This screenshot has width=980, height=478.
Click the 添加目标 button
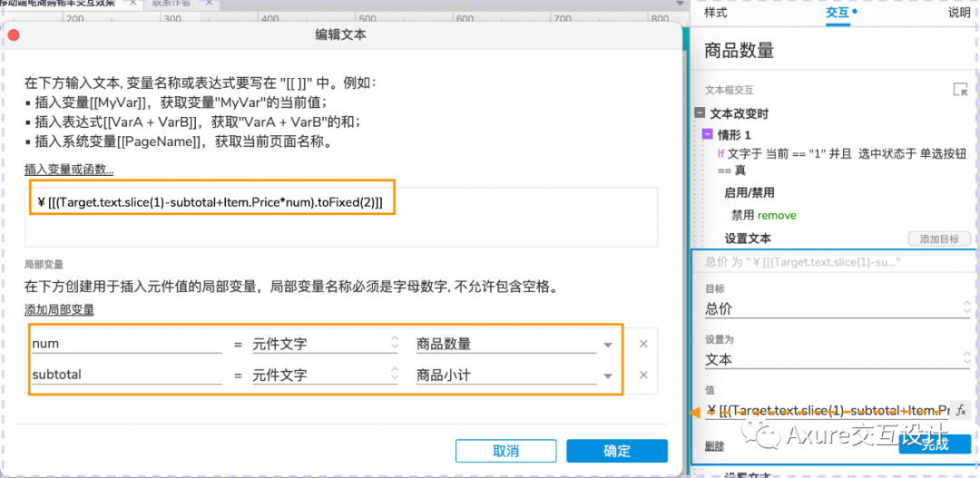coord(939,239)
